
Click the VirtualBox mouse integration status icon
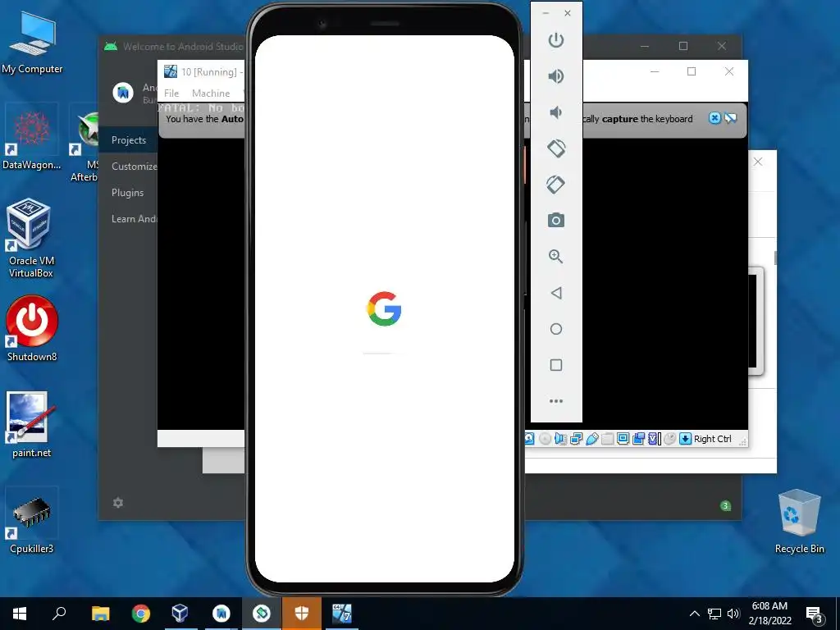pyautogui.click(x=669, y=440)
